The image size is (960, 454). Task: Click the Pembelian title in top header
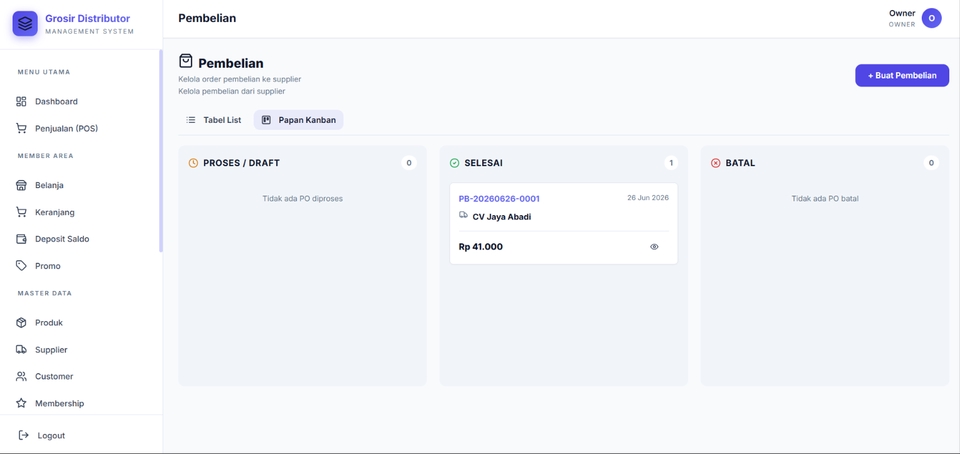click(x=207, y=18)
